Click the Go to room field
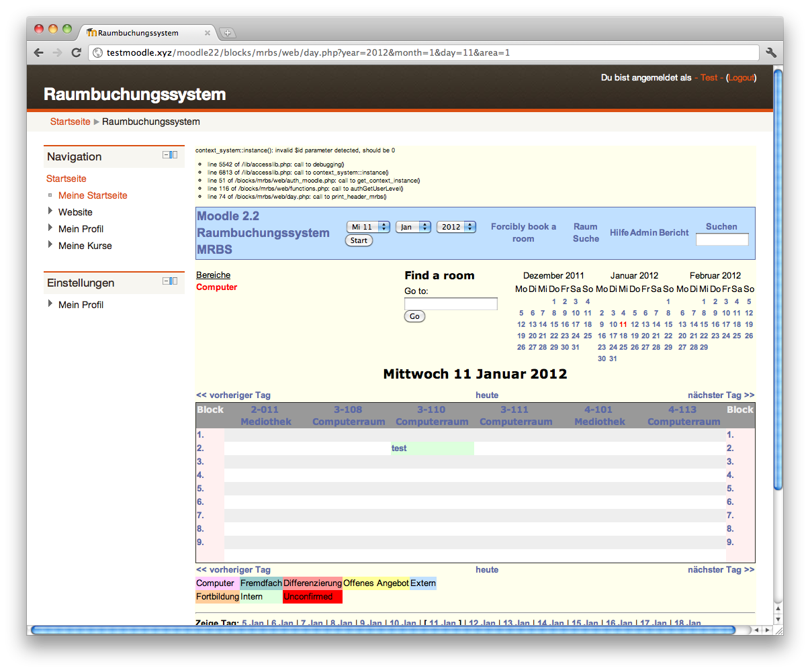This screenshot has width=810, height=672. (451, 303)
